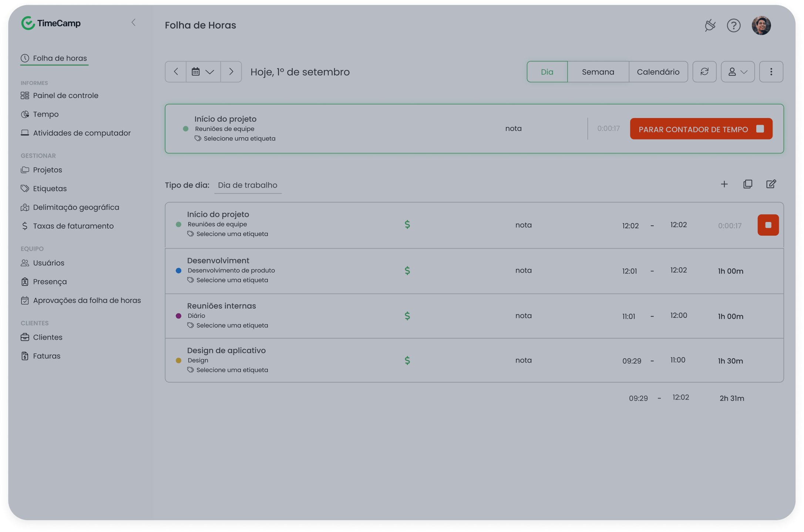
Task: Click the Design de aplicativo task name
Action: [x=226, y=350]
